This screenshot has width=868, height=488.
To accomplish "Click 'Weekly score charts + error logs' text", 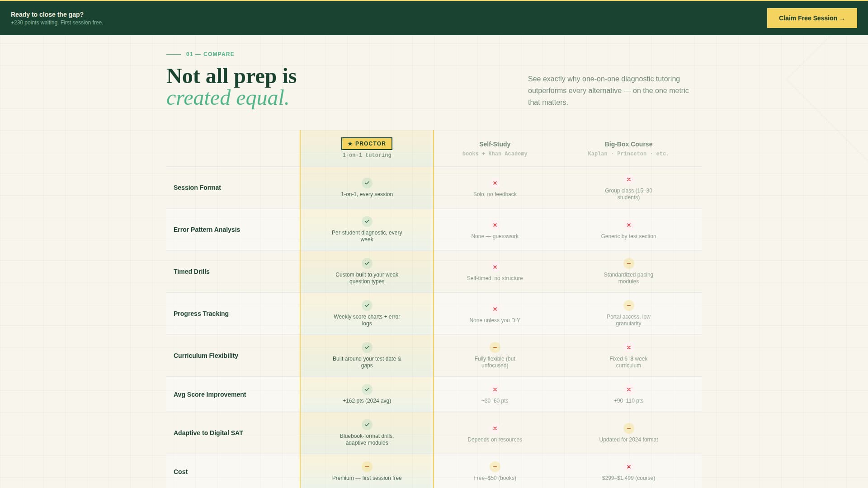I will click(367, 320).
